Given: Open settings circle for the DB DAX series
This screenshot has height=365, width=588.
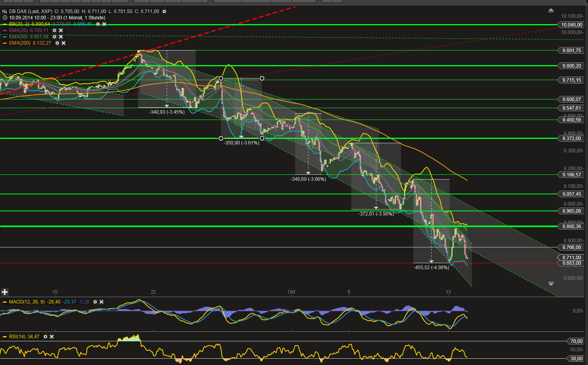Looking at the screenshot, I should (x=164, y=11).
